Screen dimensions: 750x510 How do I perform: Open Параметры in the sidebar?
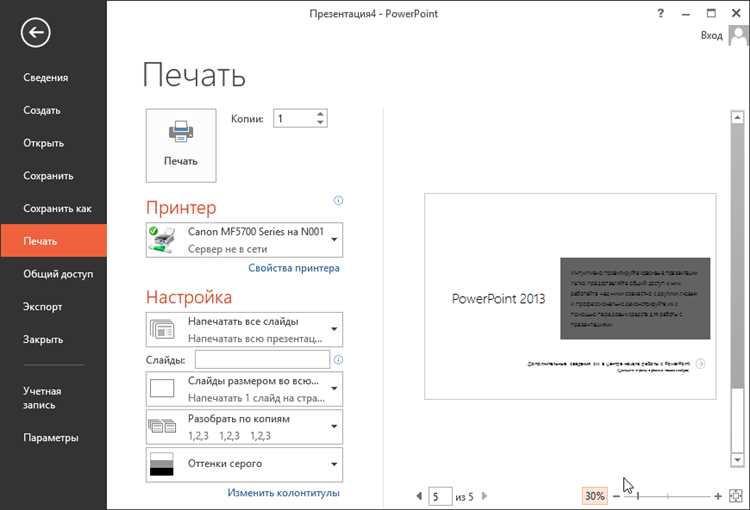[x=51, y=438]
